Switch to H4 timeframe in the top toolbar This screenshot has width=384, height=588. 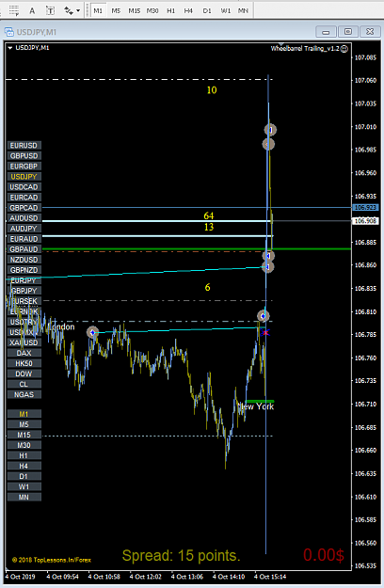tap(188, 10)
